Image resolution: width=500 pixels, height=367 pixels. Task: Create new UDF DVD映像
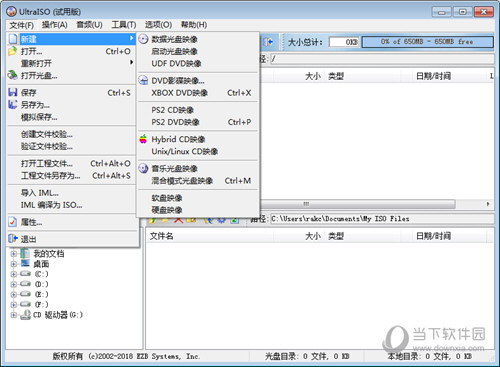coord(198,63)
